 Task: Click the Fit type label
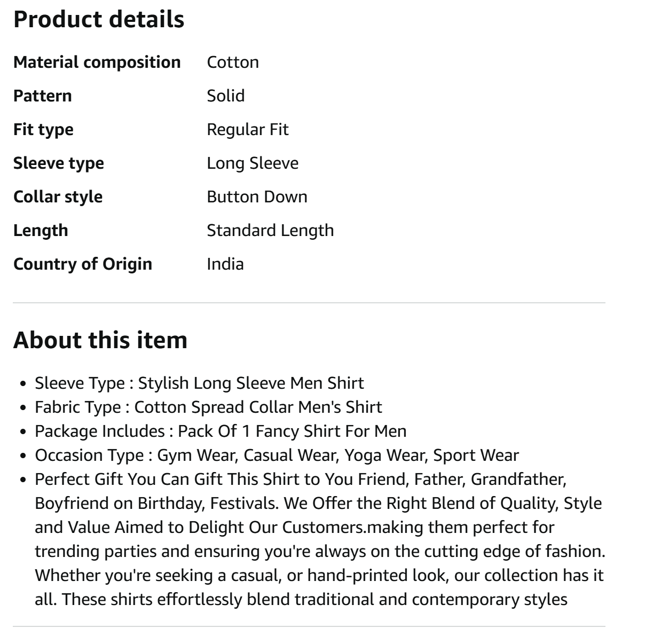pyautogui.click(x=43, y=129)
